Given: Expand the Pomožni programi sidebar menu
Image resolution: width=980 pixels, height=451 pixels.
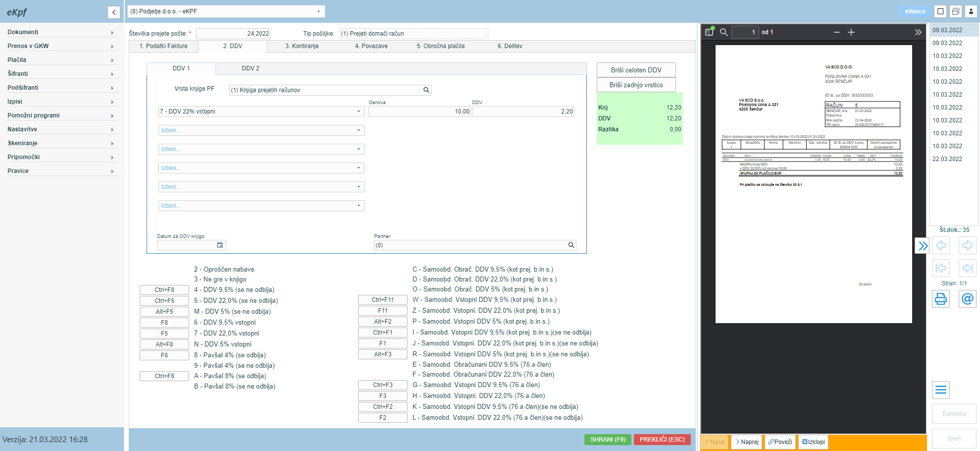Looking at the screenshot, I should click(x=62, y=115).
